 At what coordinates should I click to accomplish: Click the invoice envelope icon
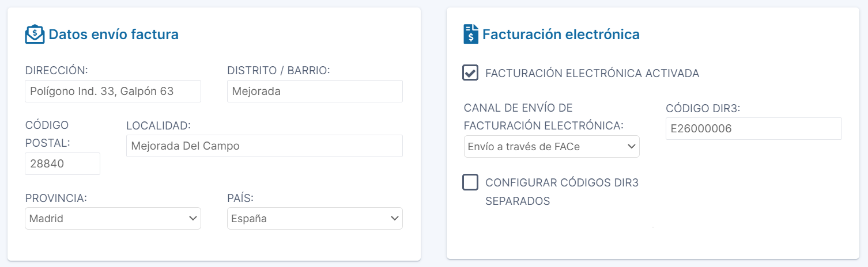[35, 35]
